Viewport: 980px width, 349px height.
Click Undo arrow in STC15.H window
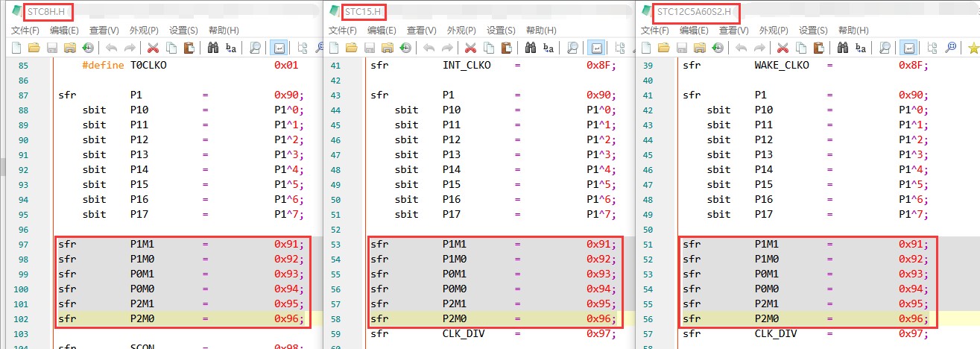429,48
